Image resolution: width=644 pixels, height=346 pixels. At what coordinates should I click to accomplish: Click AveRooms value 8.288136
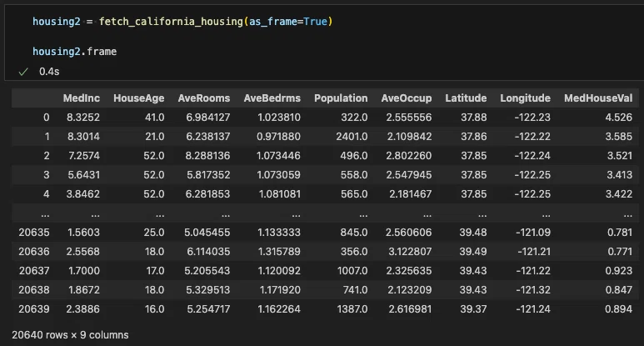click(x=207, y=156)
